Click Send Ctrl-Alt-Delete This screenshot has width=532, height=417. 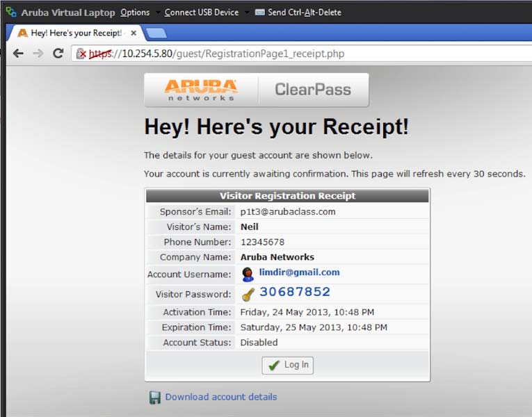(x=305, y=13)
